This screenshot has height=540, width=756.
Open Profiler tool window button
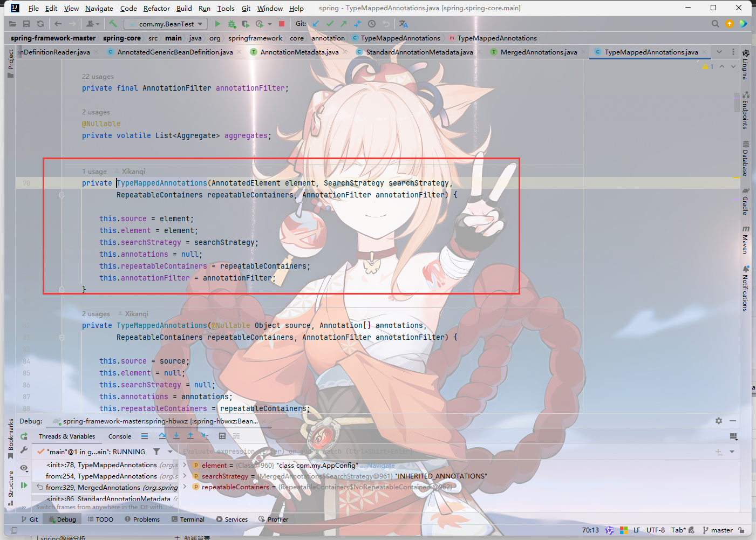point(273,520)
